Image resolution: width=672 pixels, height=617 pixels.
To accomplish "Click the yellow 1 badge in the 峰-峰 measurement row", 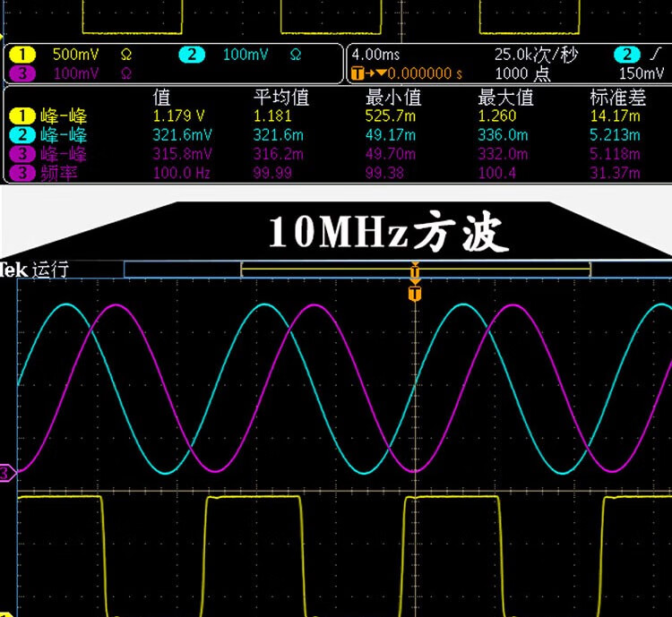I will 22,116.
